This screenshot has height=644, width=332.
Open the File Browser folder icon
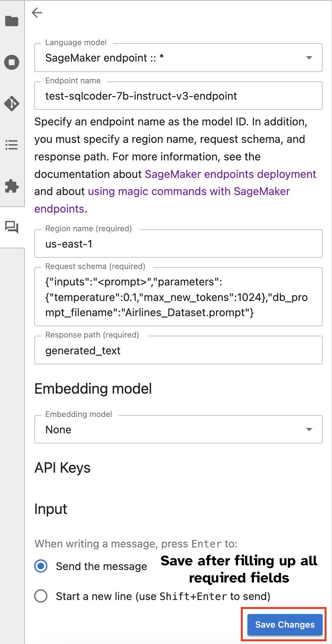12,21
